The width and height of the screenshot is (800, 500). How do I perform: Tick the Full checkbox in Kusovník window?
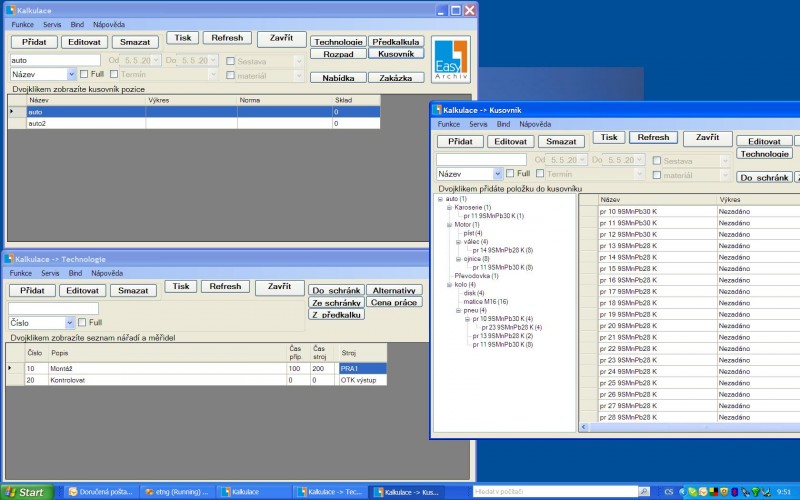(x=511, y=174)
